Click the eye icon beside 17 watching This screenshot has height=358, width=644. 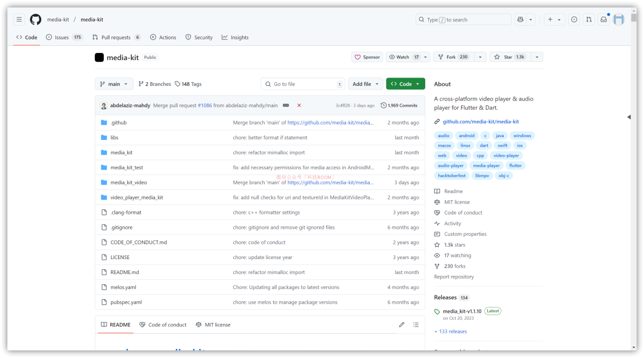point(437,256)
